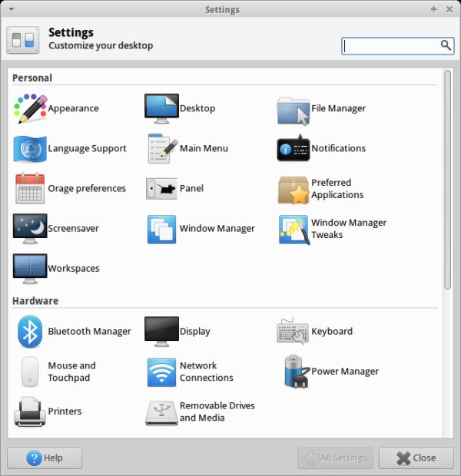The width and height of the screenshot is (461, 476).
Task: Open the Language Support flag icon
Action: click(x=30, y=148)
